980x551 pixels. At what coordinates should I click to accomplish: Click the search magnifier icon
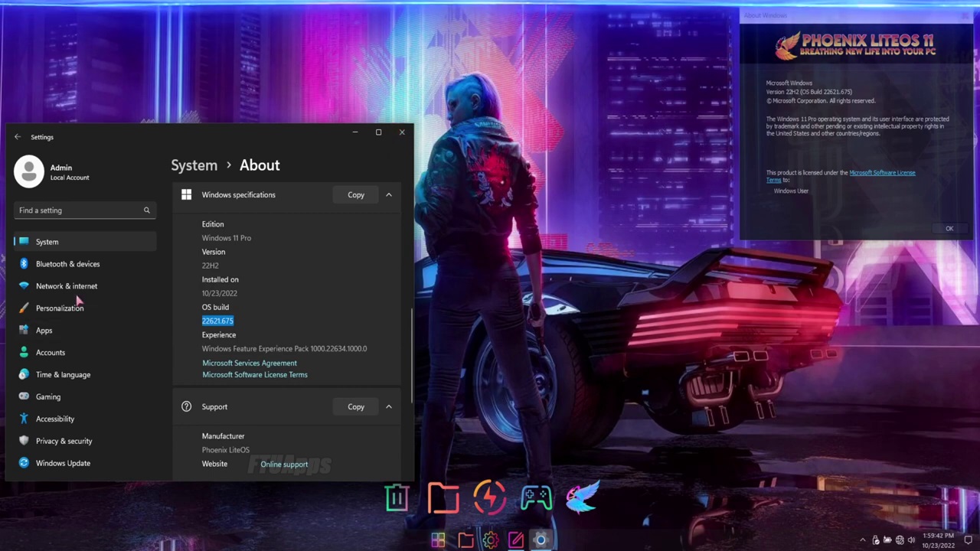click(147, 210)
